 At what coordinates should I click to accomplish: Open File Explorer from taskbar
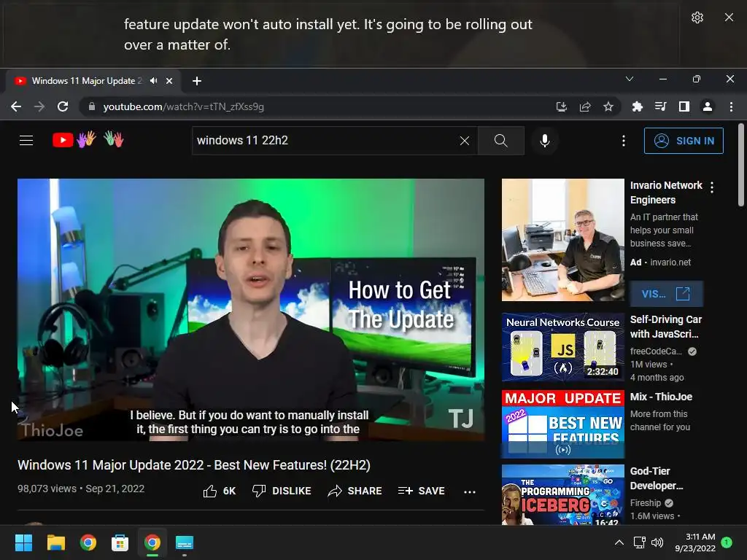point(56,542)
